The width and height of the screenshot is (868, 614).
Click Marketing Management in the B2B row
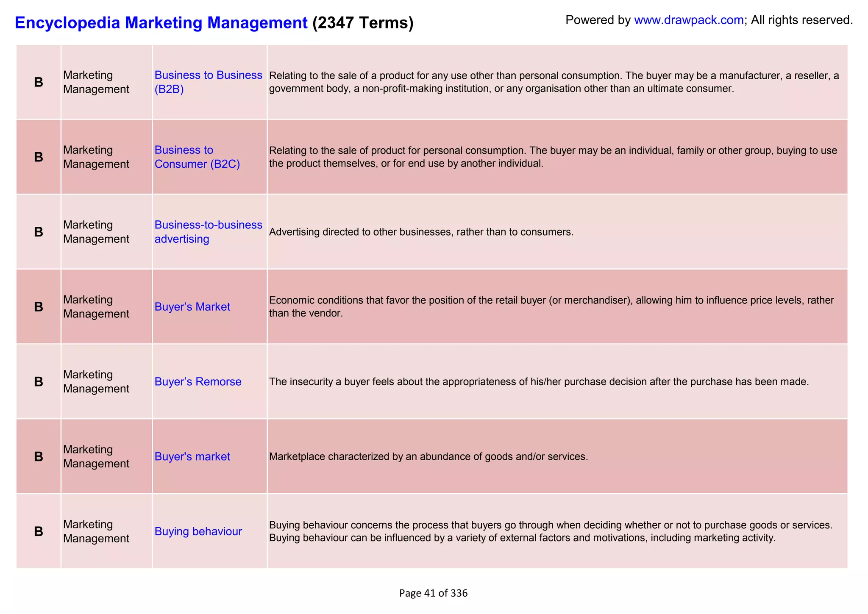tap(96, 82)
